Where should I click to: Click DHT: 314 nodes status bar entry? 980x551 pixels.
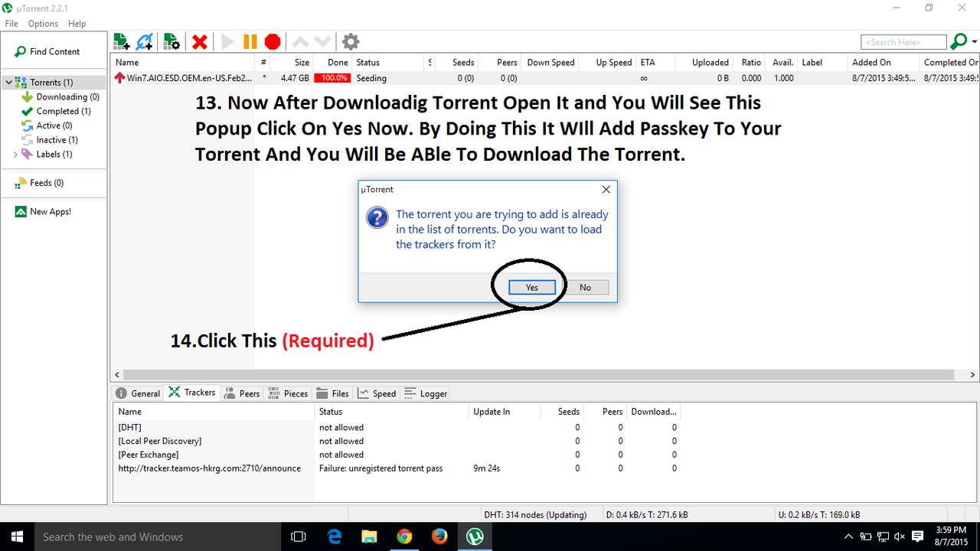[x=535, y=514]
